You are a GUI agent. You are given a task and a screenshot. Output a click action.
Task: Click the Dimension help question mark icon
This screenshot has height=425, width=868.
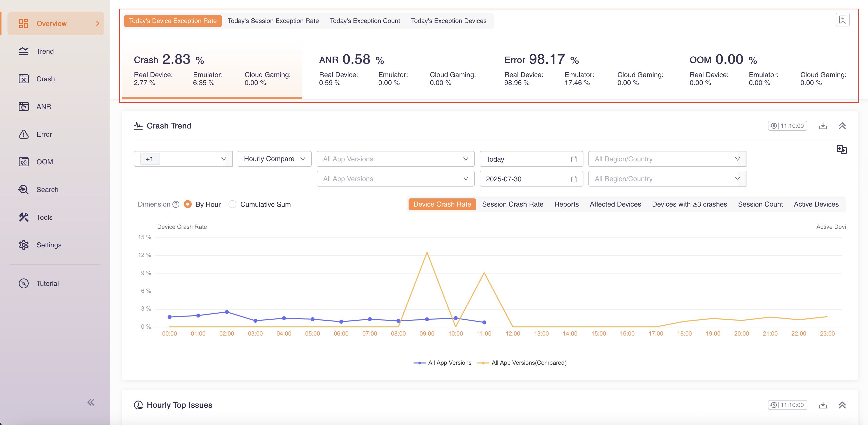tap(176, 204)
